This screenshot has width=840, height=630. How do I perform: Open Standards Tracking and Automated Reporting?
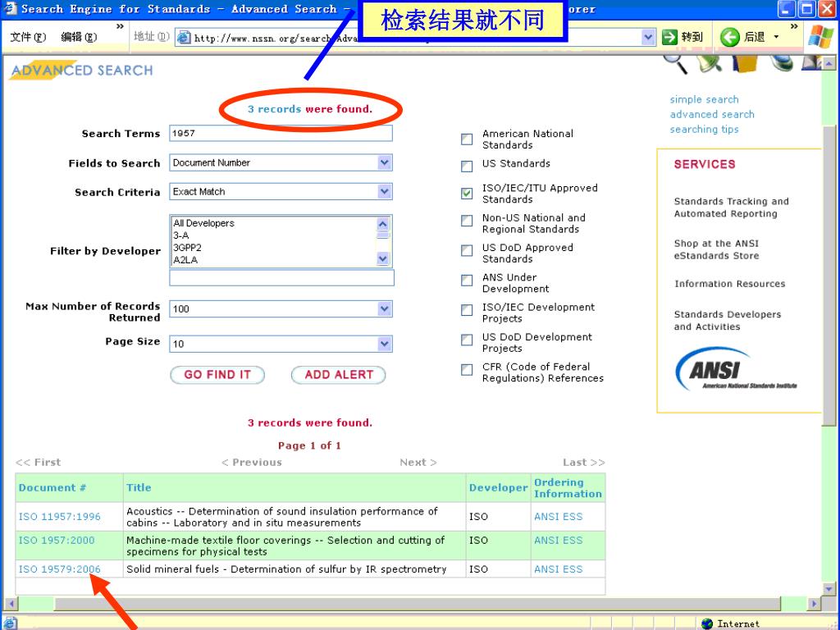(x=731, y=208)
